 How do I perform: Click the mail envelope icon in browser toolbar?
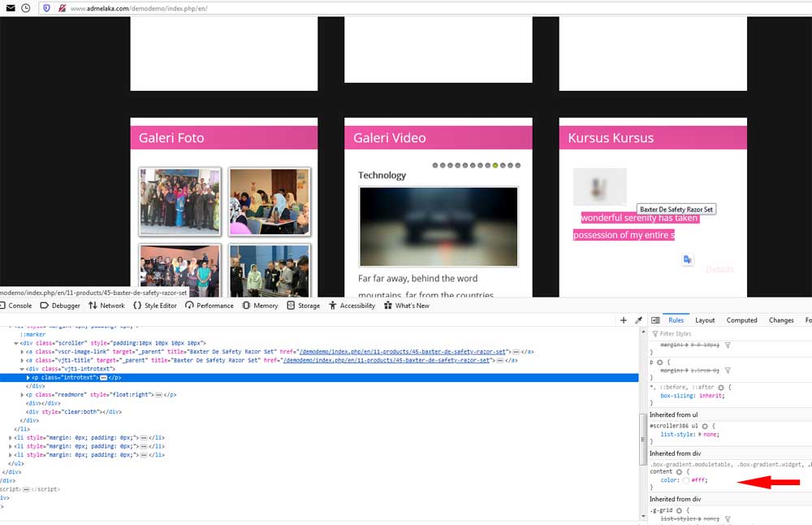tap(11, 8)
